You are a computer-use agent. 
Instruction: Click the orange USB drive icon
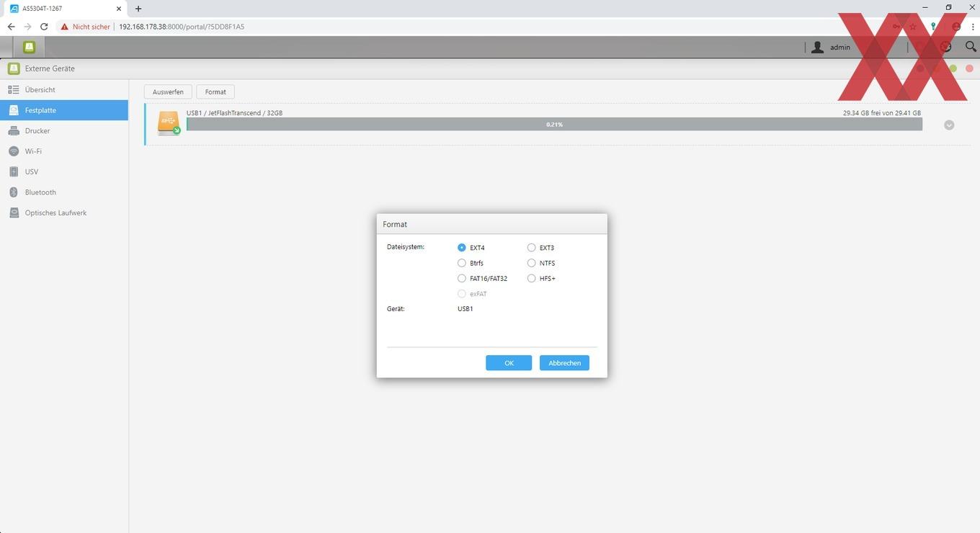(x=168, y=123)
